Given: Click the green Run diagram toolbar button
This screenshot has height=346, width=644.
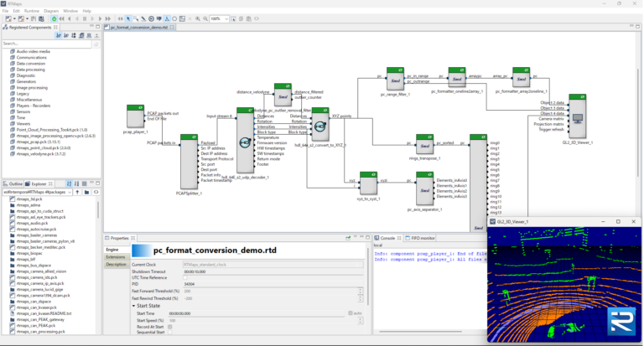Looking at the screenshot, I should coord(54,19).
